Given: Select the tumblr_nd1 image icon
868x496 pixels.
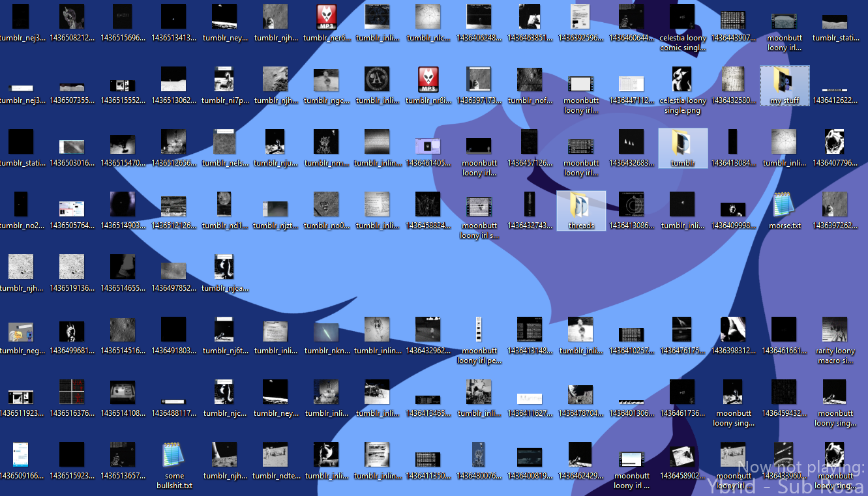Looking at the screenshot, I should coord(225,204).
